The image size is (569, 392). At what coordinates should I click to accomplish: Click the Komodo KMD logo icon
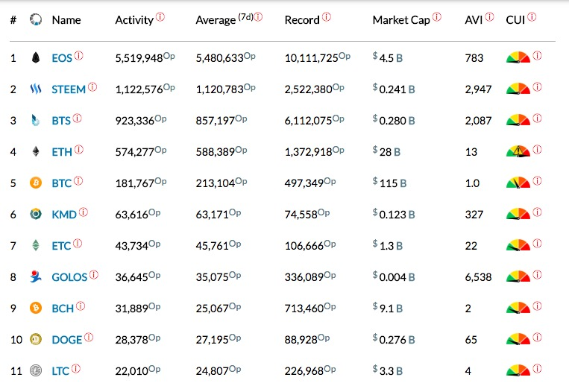click(35, 215)
